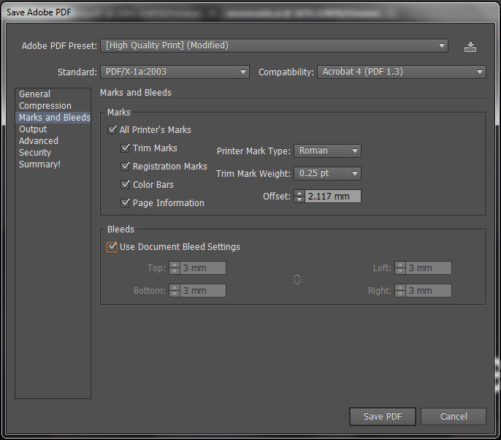
Task: Click the Offset stepper arrows
Action: tap(299, 196)
